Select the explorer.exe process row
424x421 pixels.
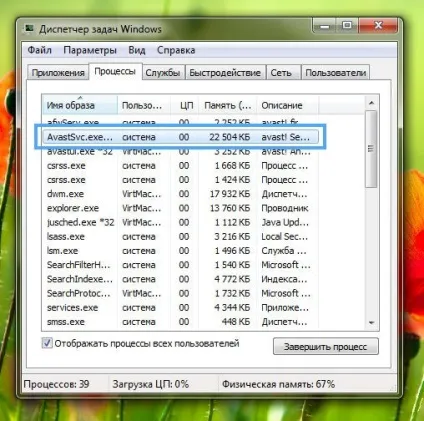[180, 208]
